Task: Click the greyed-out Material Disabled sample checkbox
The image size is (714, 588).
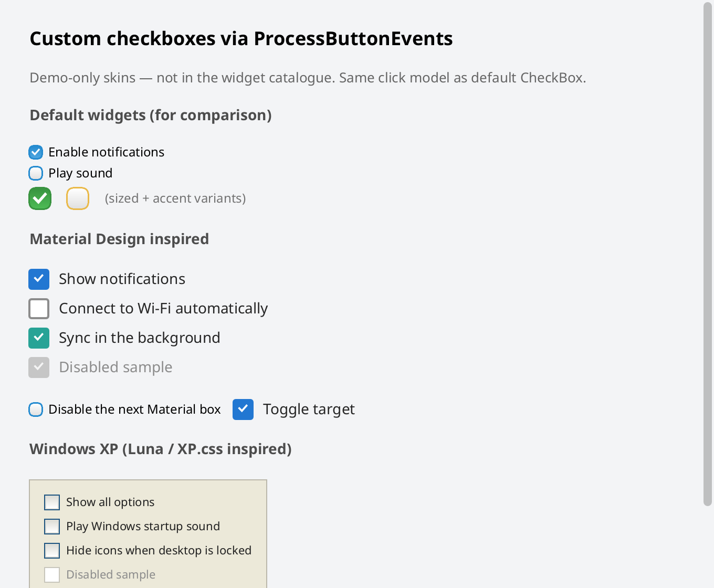Action: tap(39, 367)
